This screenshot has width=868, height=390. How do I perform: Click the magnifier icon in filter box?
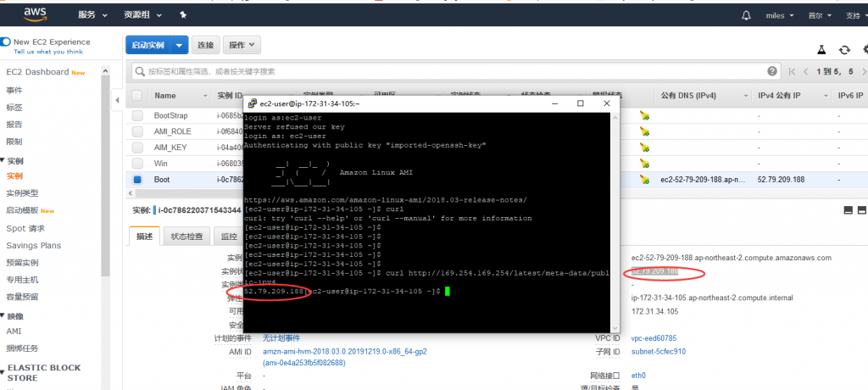(140, 71)
